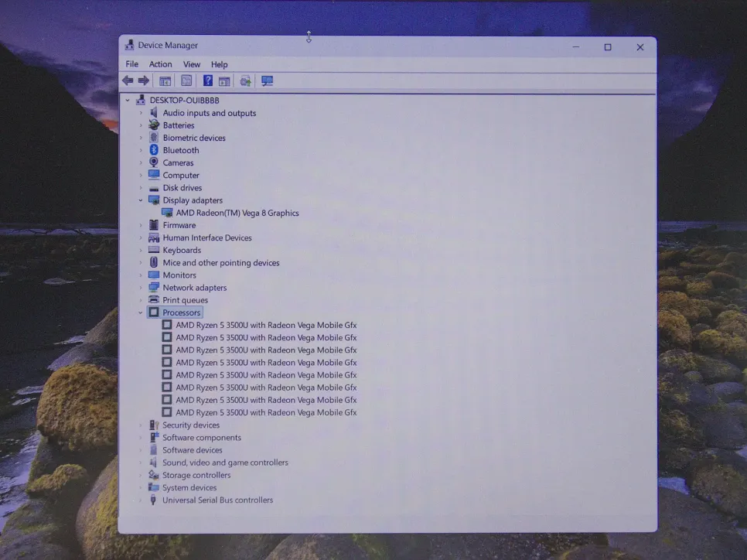Click the Audio inputs and outputs speaker icon

click(153, 112)
